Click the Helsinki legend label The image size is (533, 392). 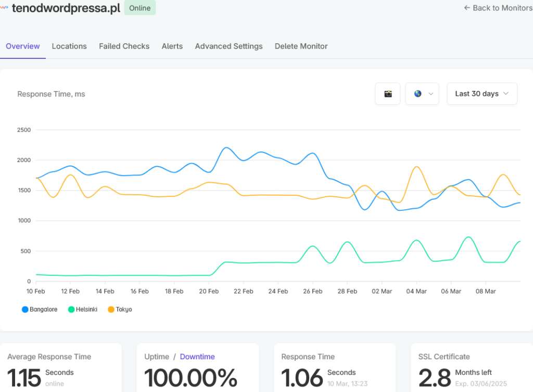coord(87,309)
